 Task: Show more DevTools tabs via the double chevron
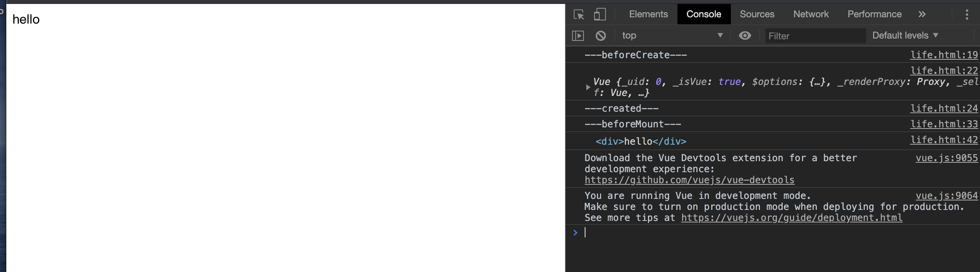pyautogui.click(x=922, y=15)
